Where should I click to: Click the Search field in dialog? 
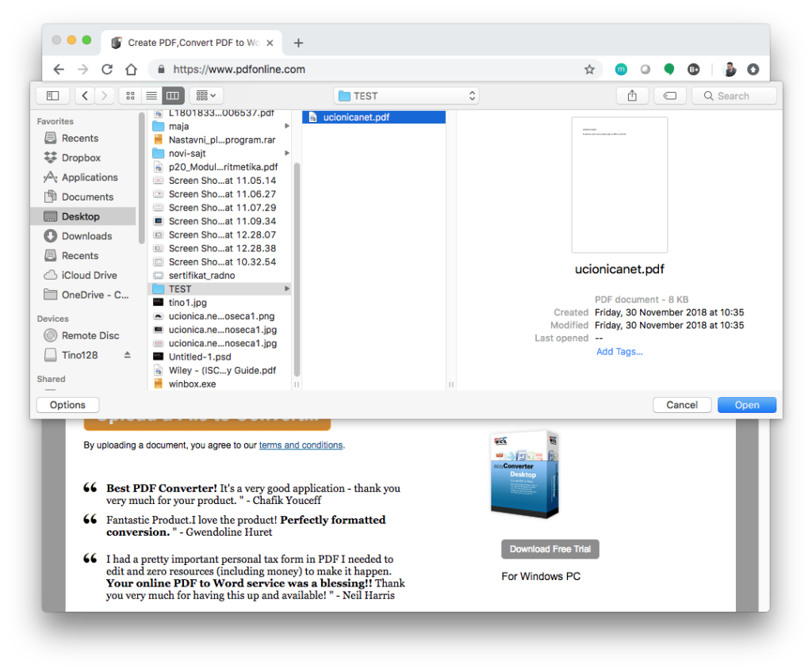pos(734,96)
